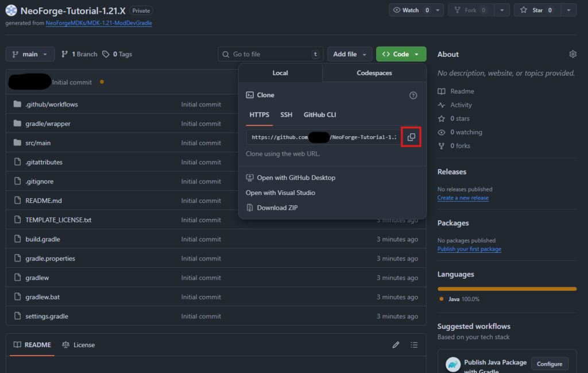This screenshot has height=373, width=588.
Task: Select the SSH clone option tab
Action: [286, 115]
